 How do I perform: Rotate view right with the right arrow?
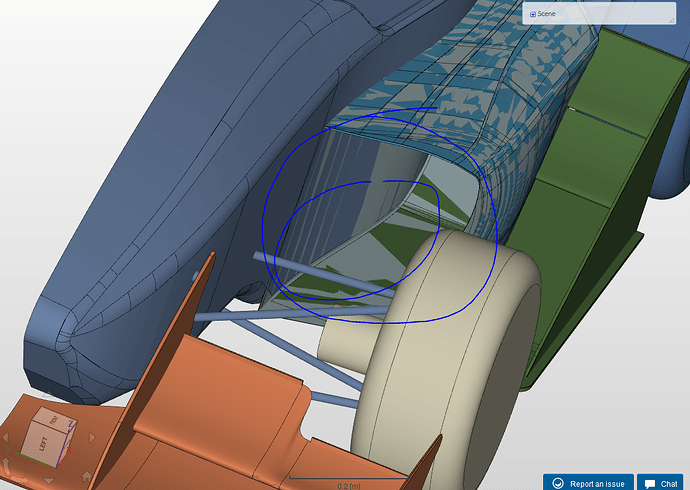click(92, 437)
